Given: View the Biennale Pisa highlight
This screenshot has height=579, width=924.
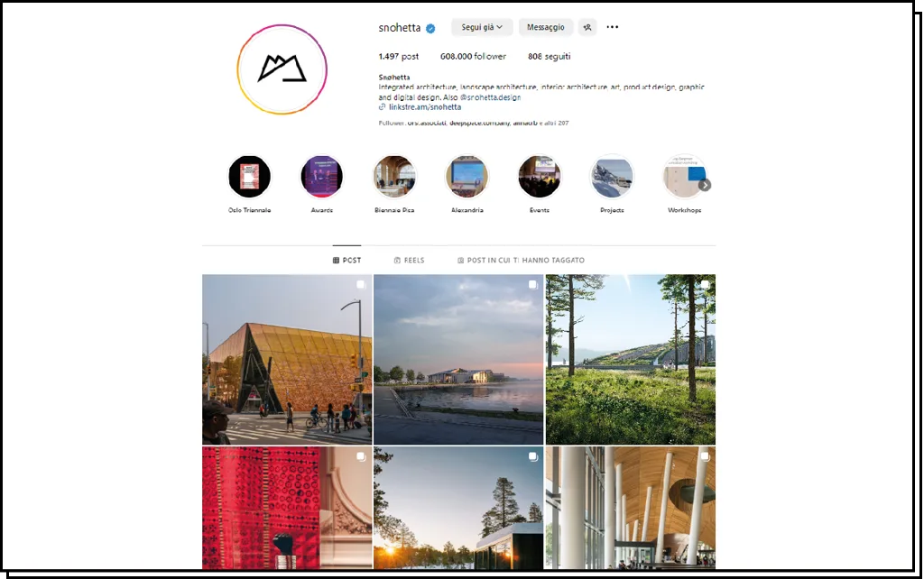Looking at the screenshot, I should pyautogui.click(x=394, y=177).
